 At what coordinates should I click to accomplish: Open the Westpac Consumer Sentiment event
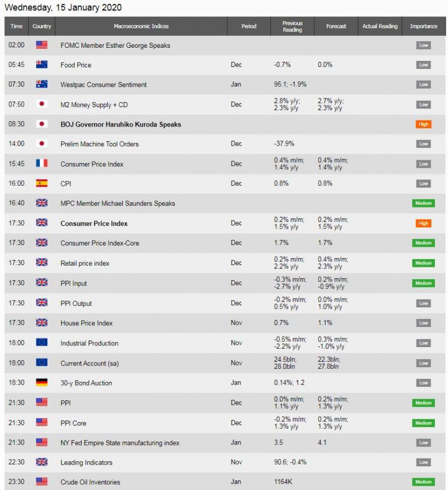pos(103,85)
